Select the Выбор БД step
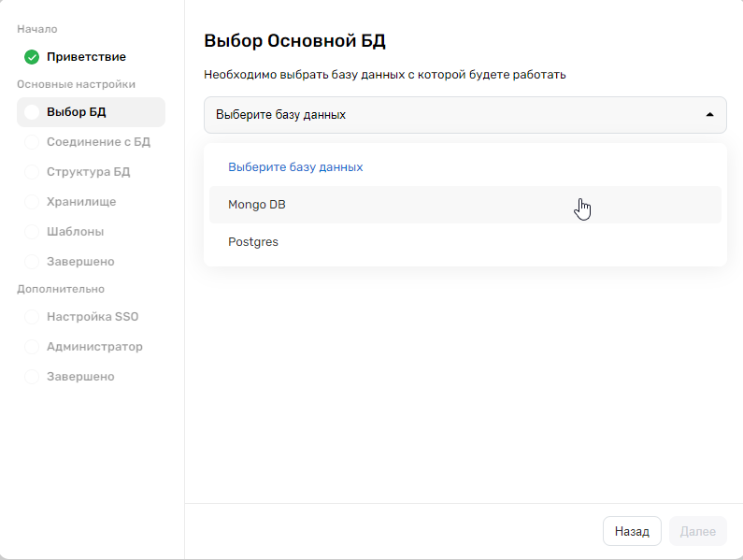This screenshot has width=743, height=560. click(91, 112)
